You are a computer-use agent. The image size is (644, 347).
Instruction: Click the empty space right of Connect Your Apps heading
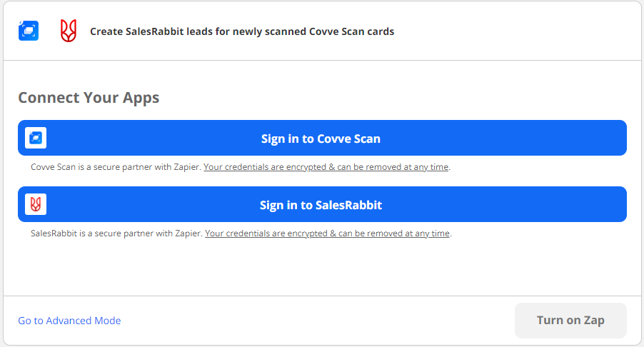393,97
